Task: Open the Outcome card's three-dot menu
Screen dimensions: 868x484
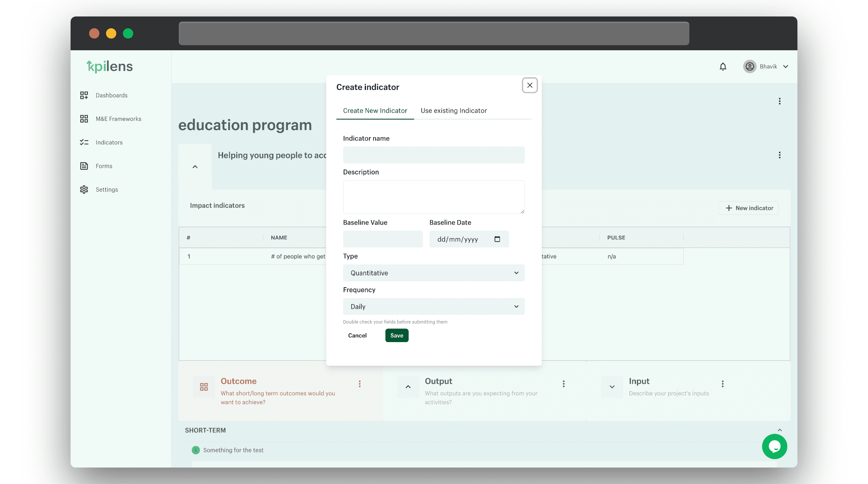Action: coord(360,384)
